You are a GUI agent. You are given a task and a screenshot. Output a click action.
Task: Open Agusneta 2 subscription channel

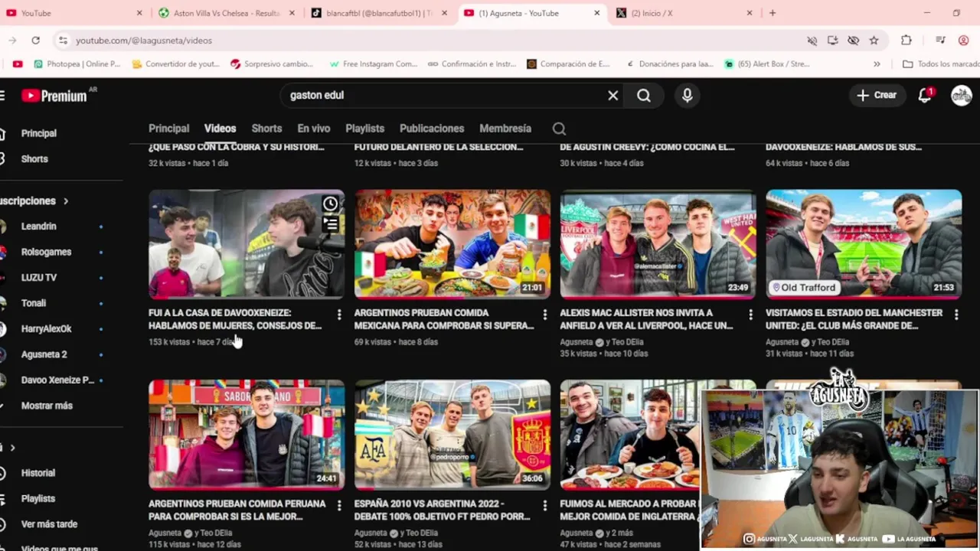coord(44,354)
